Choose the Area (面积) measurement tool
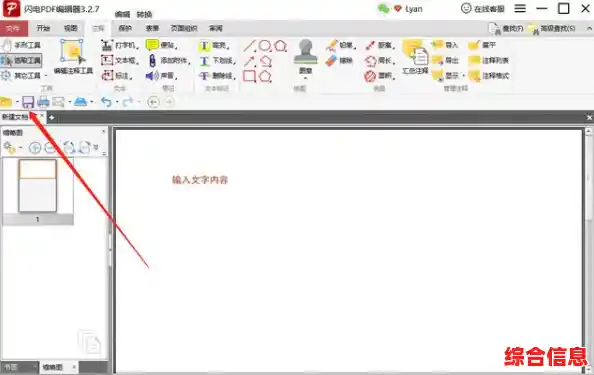This screenshot has width=594, height=375. click(x=380, y=76)
